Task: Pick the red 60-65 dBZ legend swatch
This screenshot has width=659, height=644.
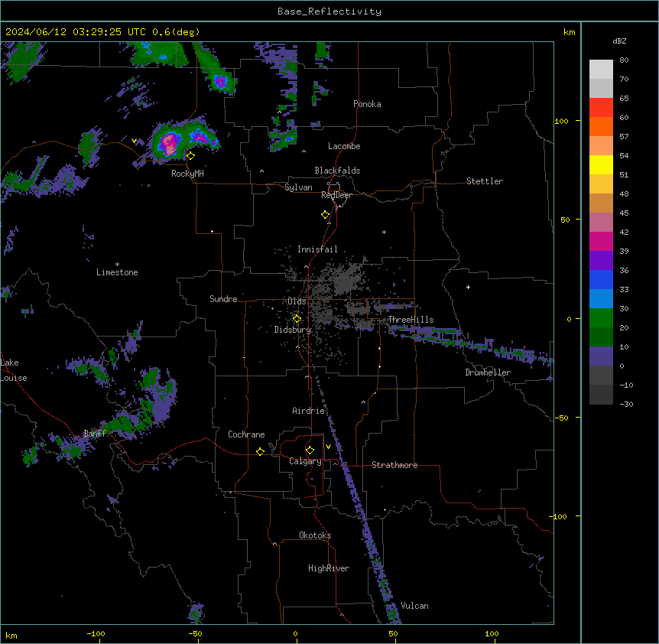Action: click(601, 108)
